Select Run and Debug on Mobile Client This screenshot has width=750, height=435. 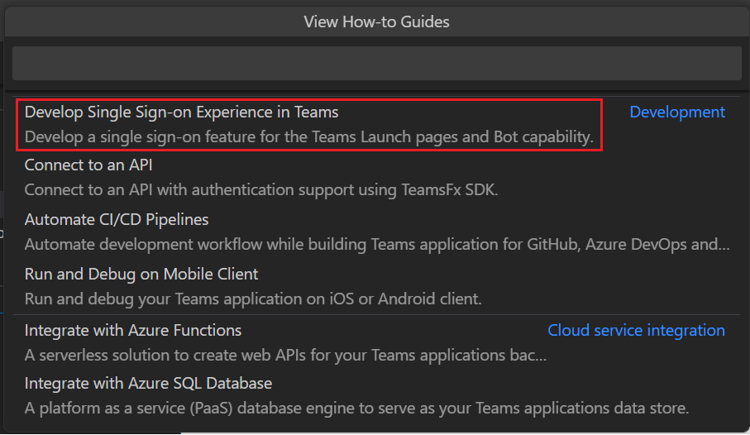[141, 274]
